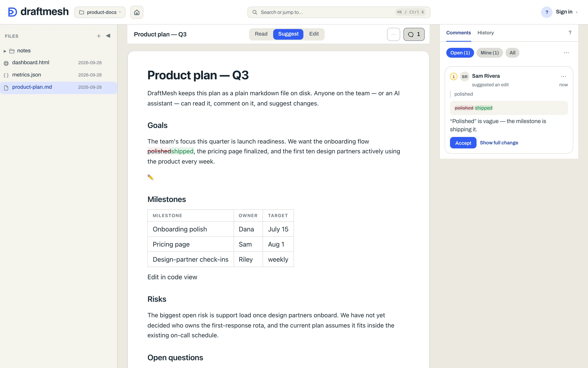Click the globe icon of dashboard.html

coord(6,63)
